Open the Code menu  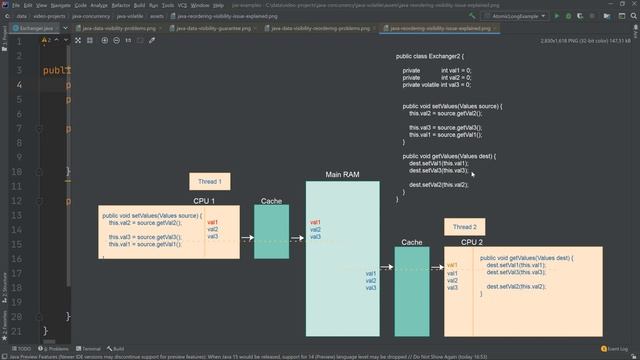(80, 5)
